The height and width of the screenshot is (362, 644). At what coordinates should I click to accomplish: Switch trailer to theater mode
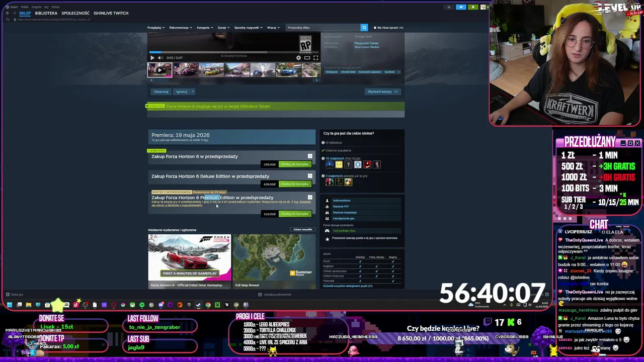(307, 58)
